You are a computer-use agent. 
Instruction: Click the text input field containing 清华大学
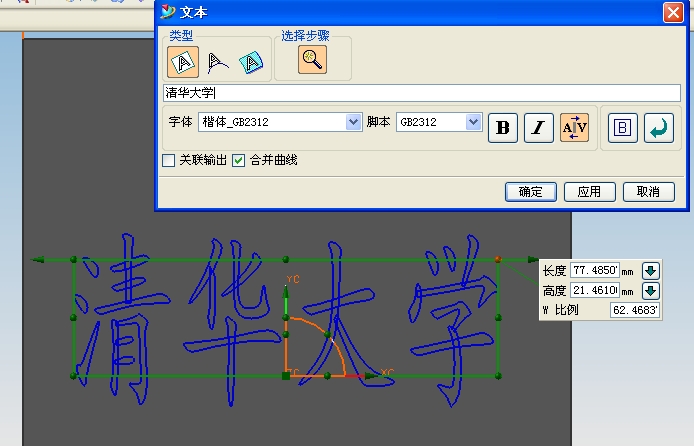pos(422,93)
